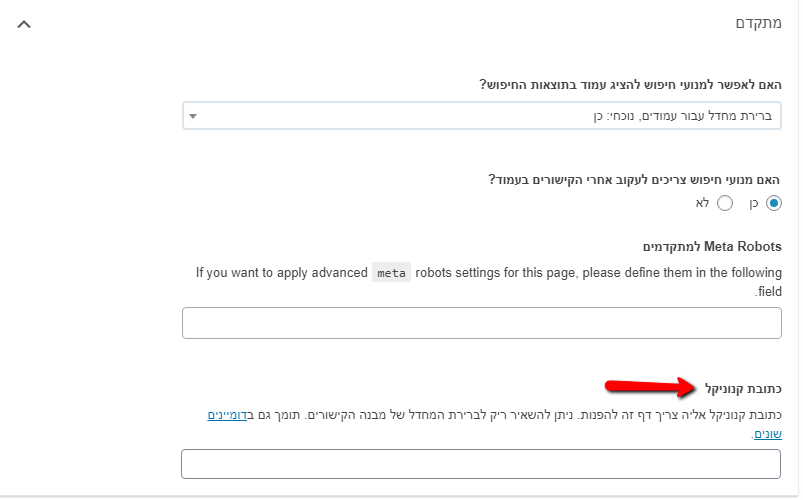The height and width of the screenshot is (500, 803).
Task: Click the red arrow annotation
Action: coord(651,386)
